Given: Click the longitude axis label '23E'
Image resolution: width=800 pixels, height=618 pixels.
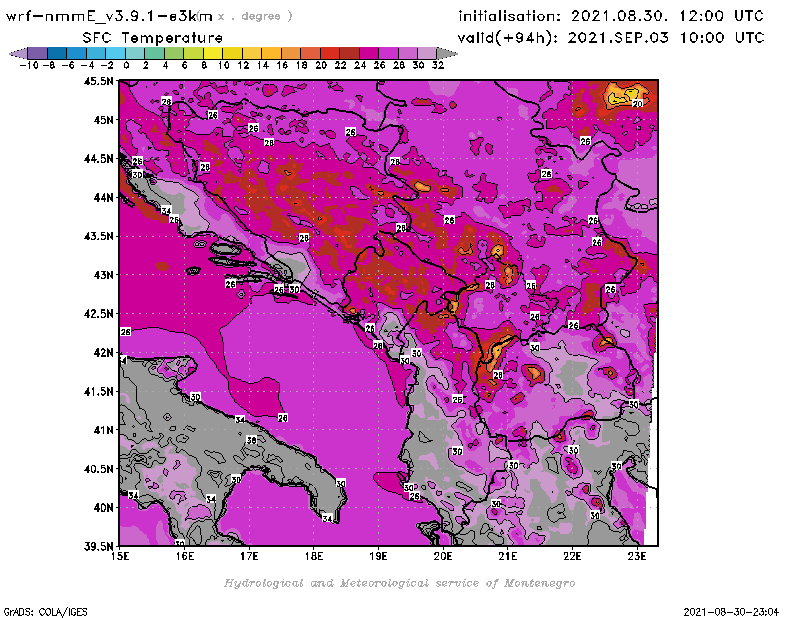Looking at the screenshot, I should (637, 556).
